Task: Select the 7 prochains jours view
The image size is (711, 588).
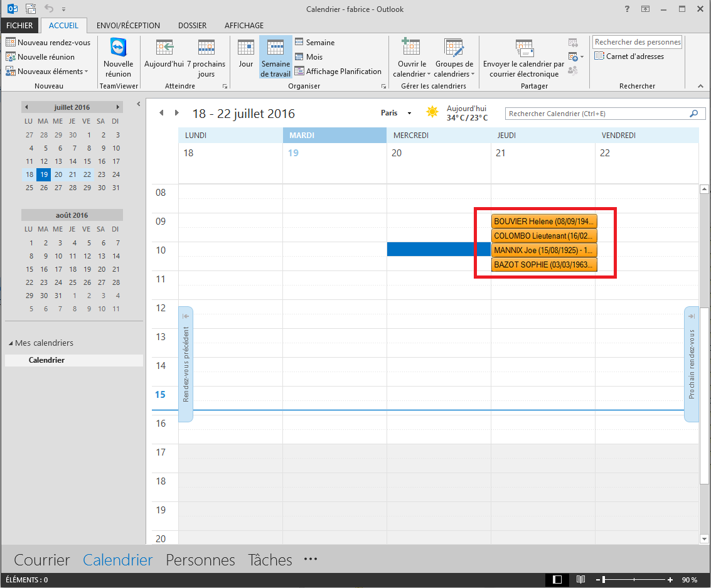Action: (206, 48)
